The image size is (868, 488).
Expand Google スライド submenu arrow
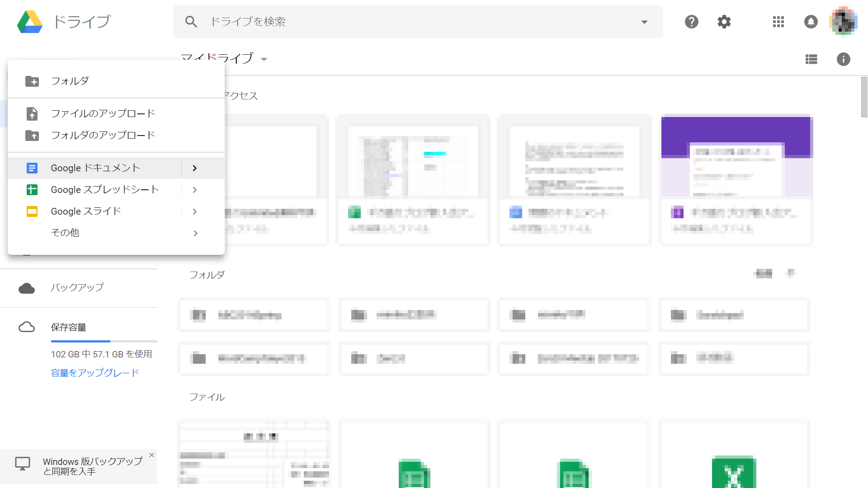(x=195, y=211)
